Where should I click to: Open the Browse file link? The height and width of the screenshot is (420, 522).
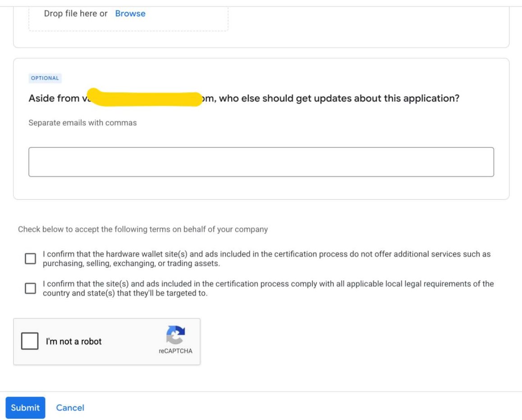pos(130,14)
